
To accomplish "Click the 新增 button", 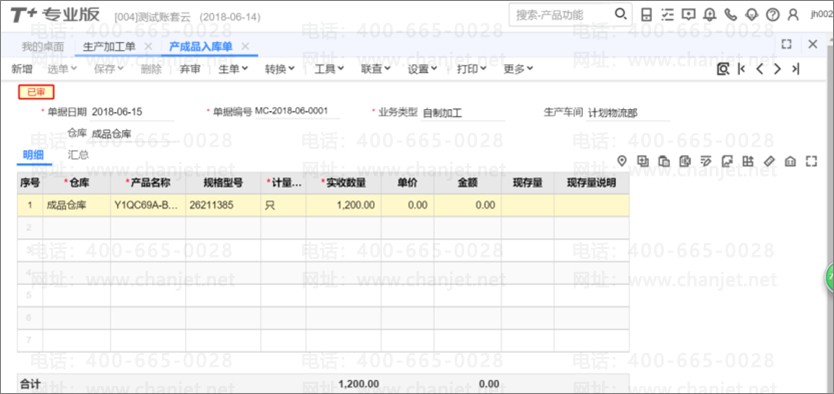I will click(22, 69).
